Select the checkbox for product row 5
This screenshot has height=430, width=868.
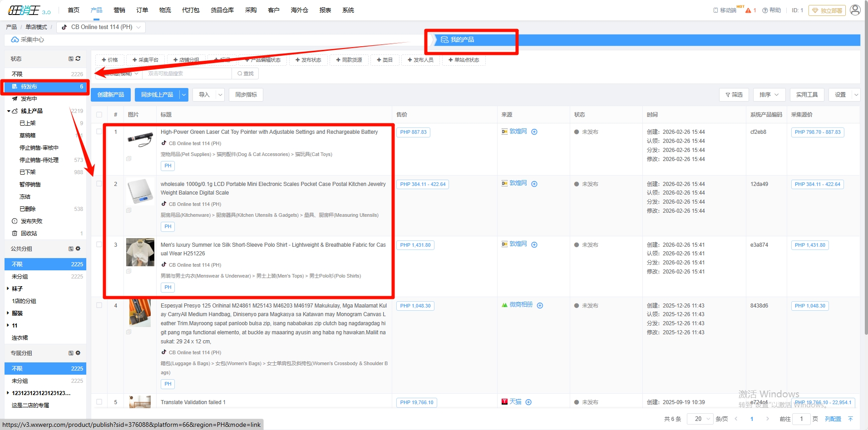(99, 402)
